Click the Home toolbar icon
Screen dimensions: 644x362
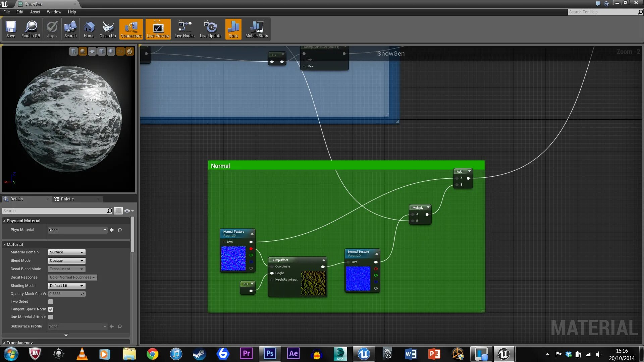[89, 29]
